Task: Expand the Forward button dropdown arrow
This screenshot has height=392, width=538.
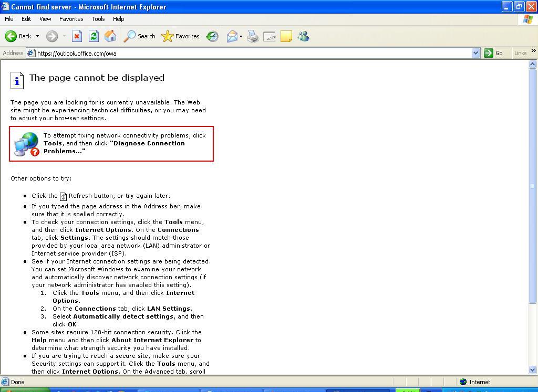Action: point(64,36)
